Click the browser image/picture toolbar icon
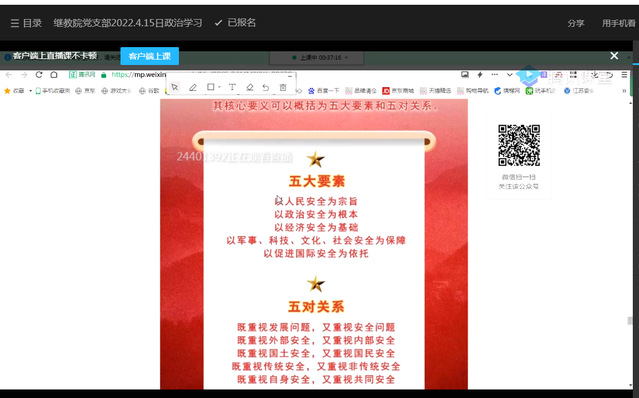 pyautogui.click(x=465, y=75)
